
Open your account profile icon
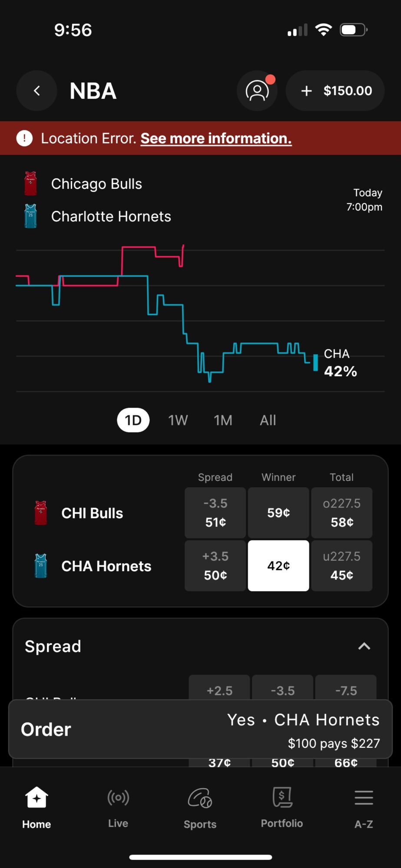257,91
